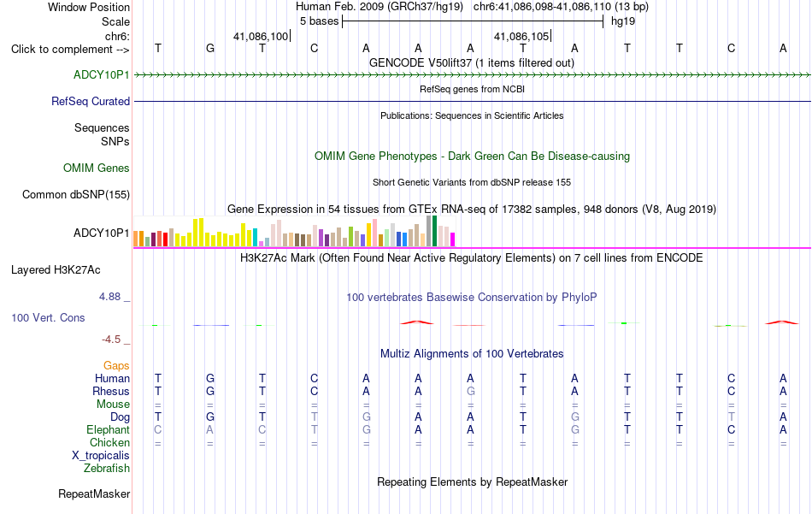The width and height of the screenshot is (812, 514).
Task: Click the orange Gaps label
Action: click(116, 366)
